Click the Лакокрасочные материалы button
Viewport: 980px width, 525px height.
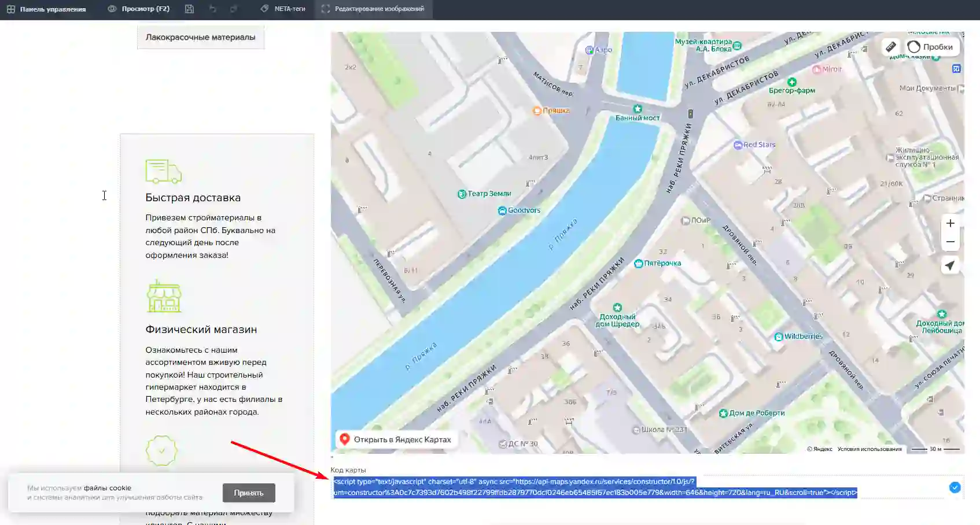pos(200,37)
